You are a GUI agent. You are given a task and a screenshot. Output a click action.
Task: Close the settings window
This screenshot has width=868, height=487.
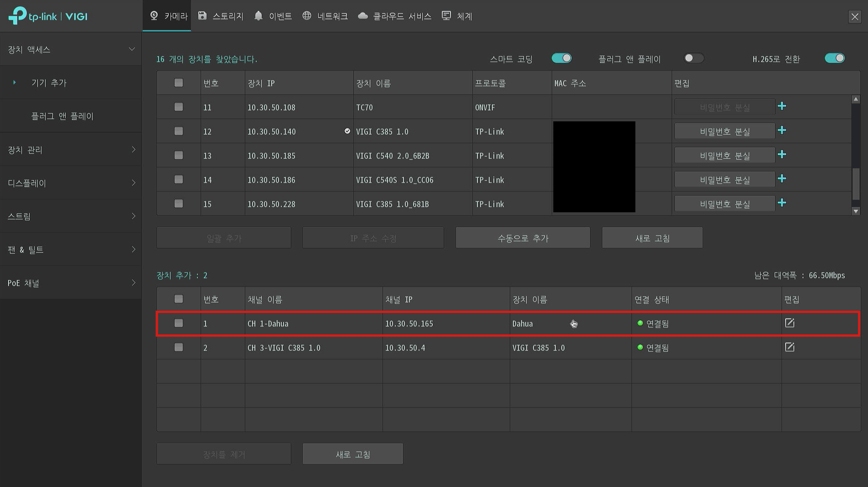tap(855, 17)
